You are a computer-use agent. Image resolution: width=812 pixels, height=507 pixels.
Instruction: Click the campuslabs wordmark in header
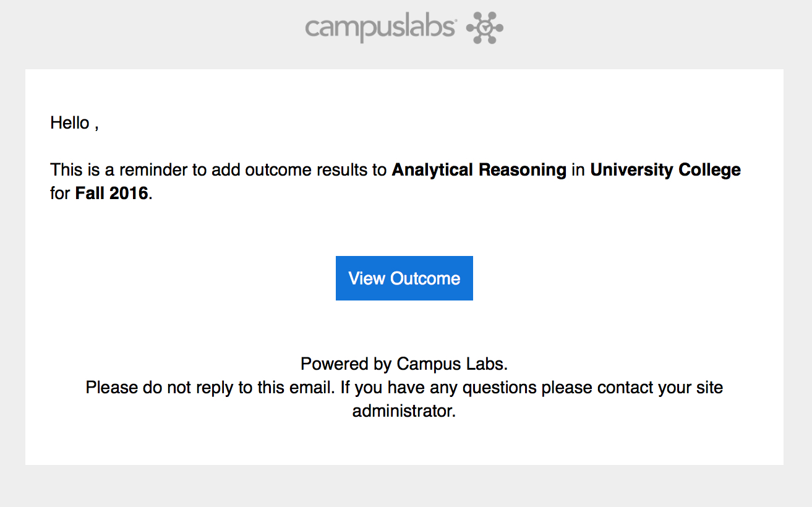[380, 28]
